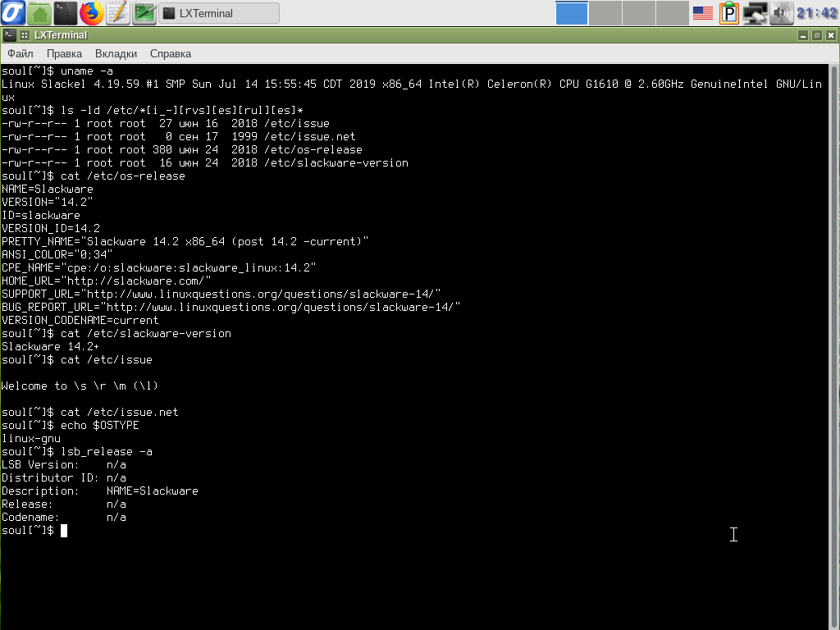
Task: Click the speaker volume tray icon
Action: tap(781, 13)
